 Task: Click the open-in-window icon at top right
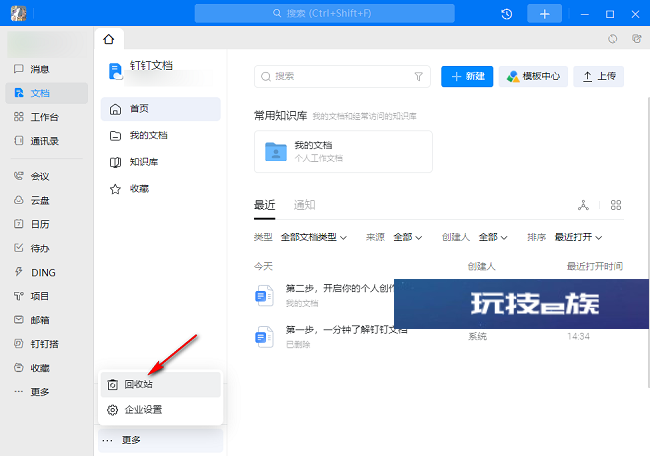pos(636,39)
